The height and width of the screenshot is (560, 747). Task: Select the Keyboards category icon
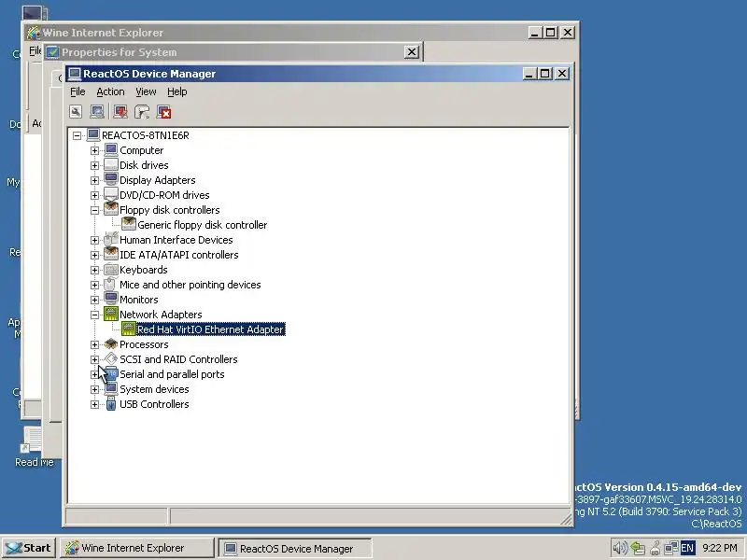click(x=110, y=270)
